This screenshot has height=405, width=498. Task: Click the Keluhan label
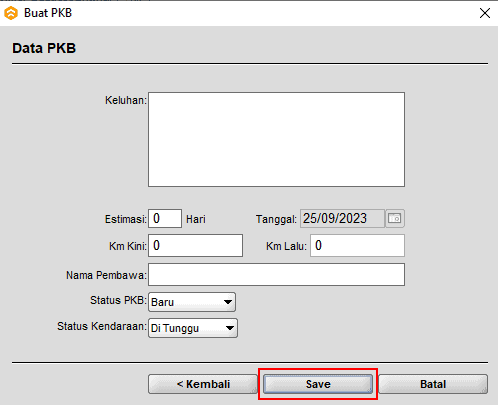(x=126, y=100)
